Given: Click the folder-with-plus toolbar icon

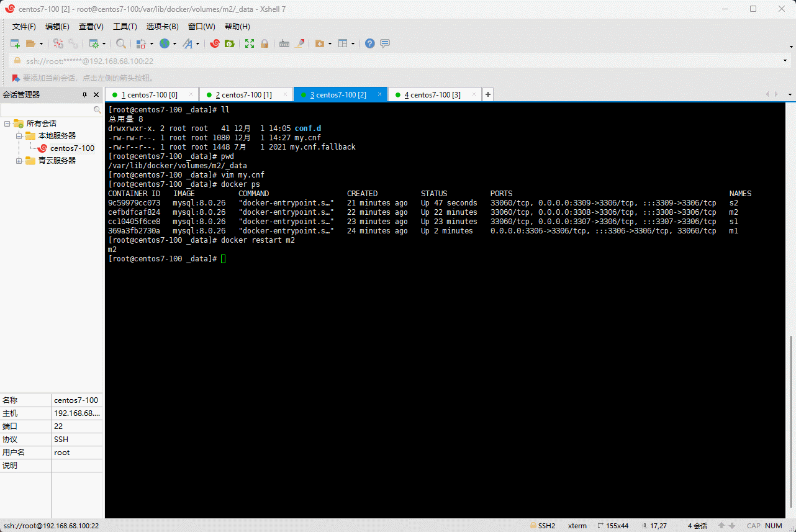Looking at the screenshot, I should click(x=320, y=43).
